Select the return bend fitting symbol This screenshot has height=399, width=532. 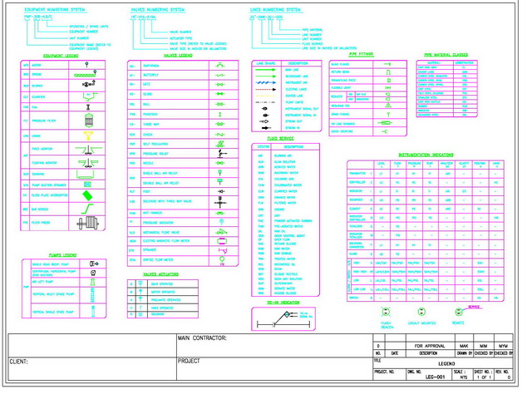point(387,71)
